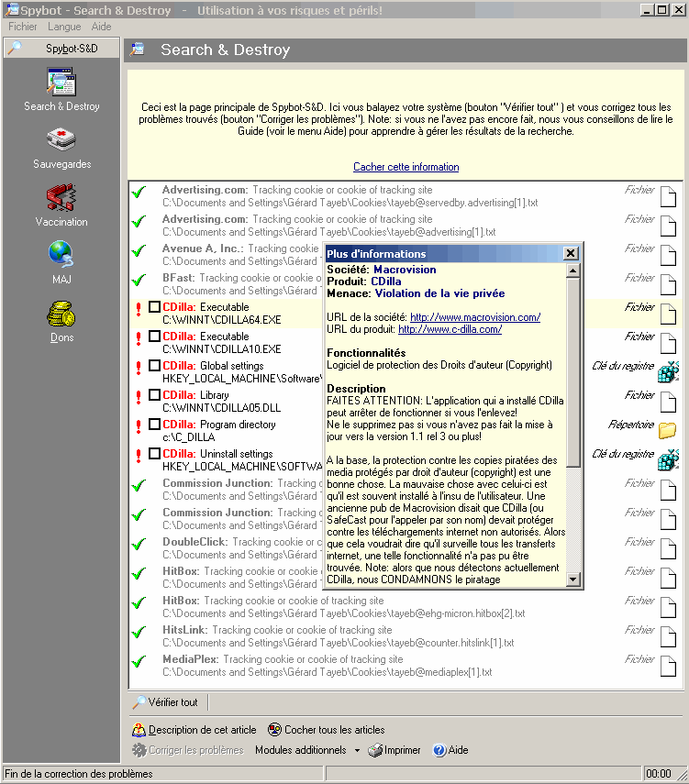Click status text Fin de la correction
This screenshot has height=784, width=689.
(x=79, y=774)
